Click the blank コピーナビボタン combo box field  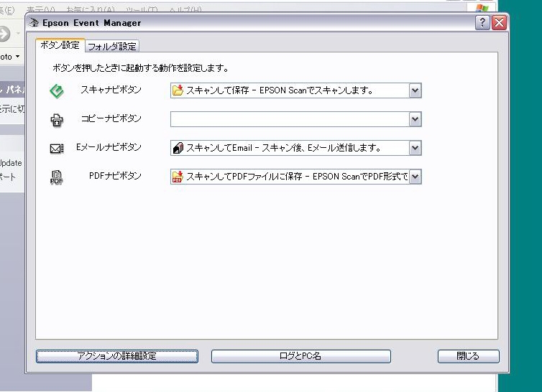click(296, 119)
